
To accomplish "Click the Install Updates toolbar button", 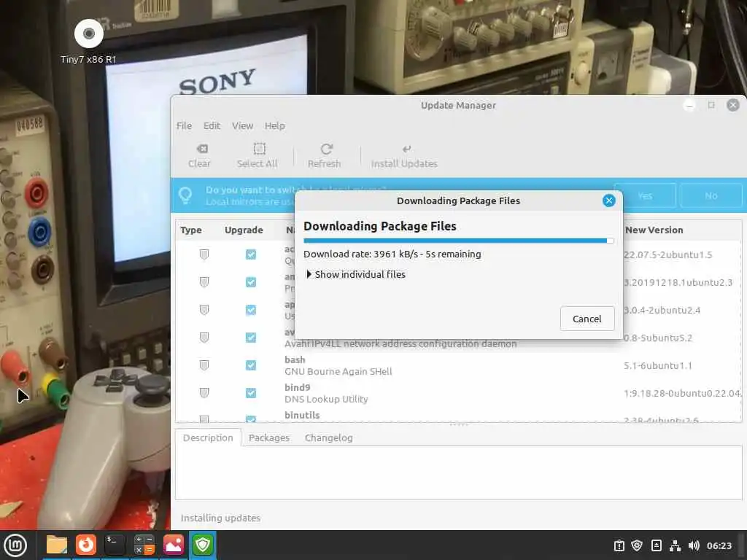I will (x=404, y=156).
